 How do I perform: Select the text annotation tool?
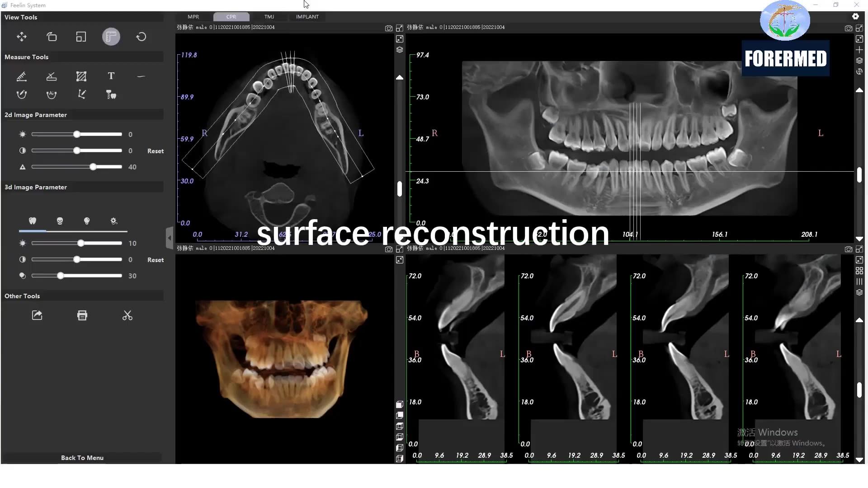[x=111, y=76]
